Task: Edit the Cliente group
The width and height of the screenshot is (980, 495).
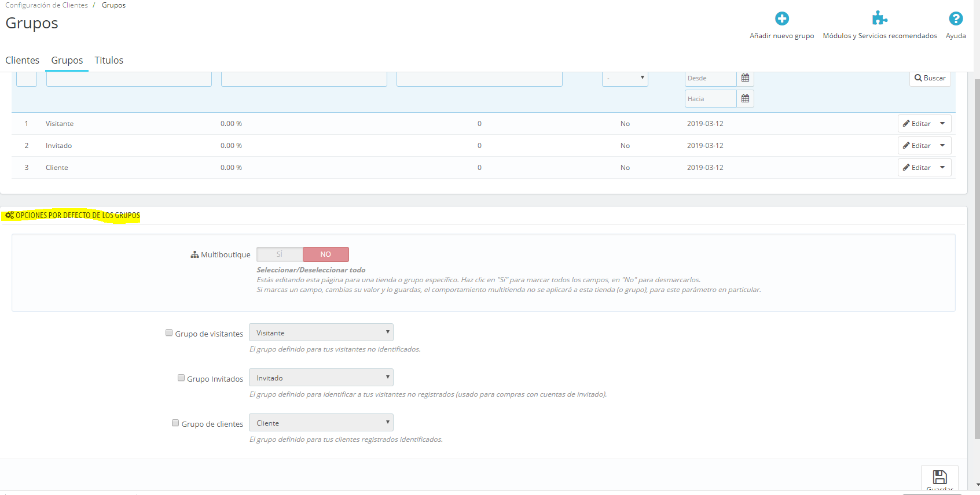Action: coord(917,168)
